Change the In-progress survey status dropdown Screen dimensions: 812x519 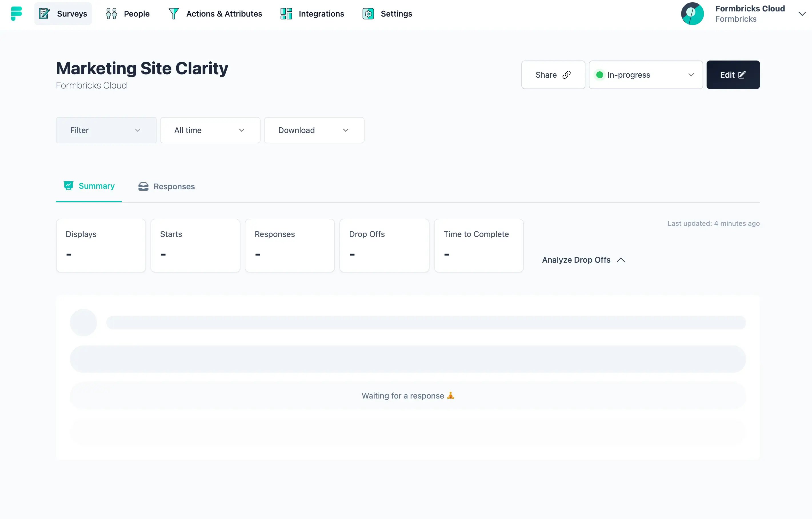point(646,75)
